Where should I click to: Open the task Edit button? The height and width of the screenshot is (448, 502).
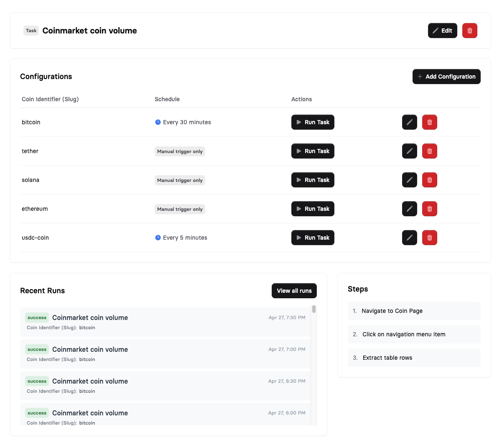pyautogui.click(x=443, y=31)
